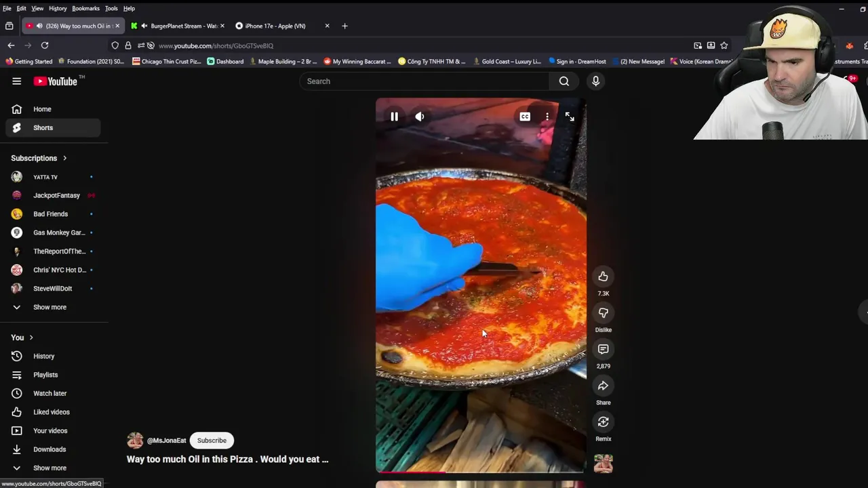Enter fullscreen mode for the Short
868x488 pixels.
pos(570,117)
